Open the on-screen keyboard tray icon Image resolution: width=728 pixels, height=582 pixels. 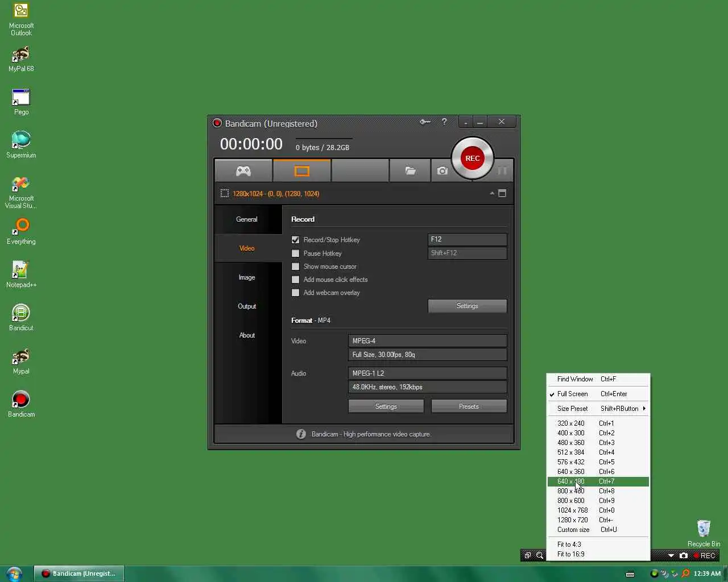coord(630,574)
